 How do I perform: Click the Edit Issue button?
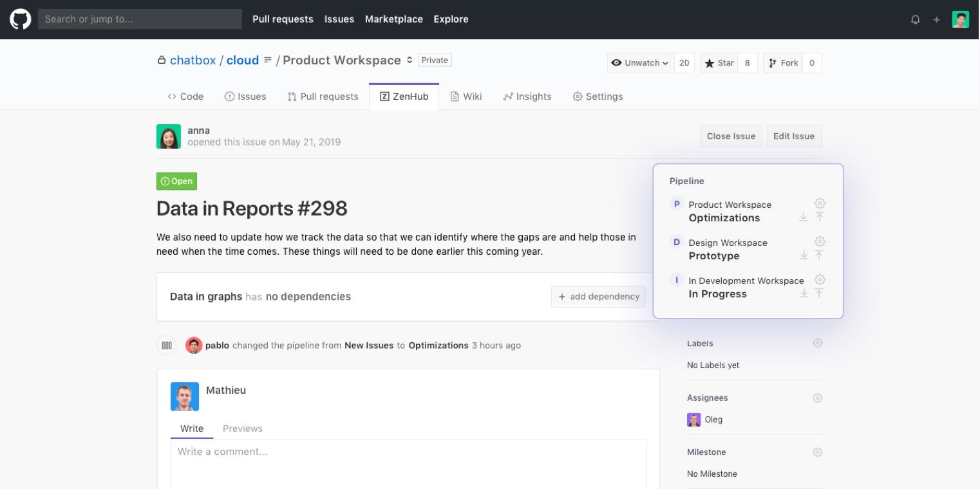[x=794, y=136]
